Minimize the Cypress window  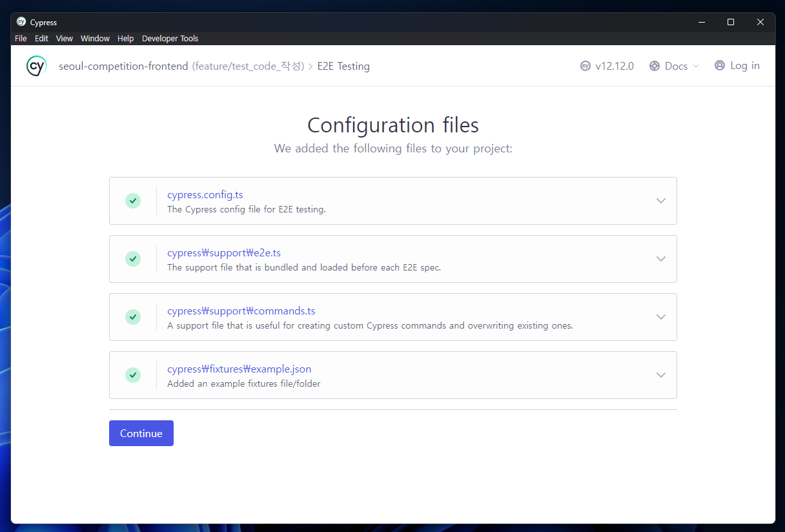tap(702, 22)
